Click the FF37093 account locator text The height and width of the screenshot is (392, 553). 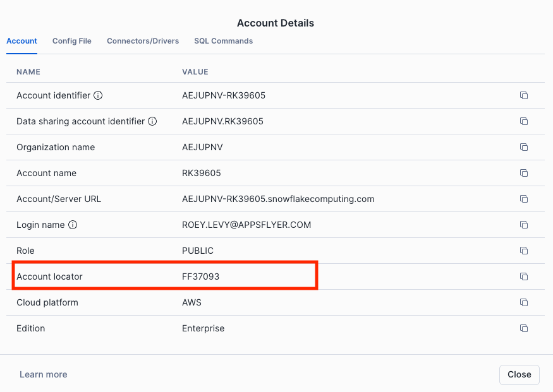tap(200, 276)
